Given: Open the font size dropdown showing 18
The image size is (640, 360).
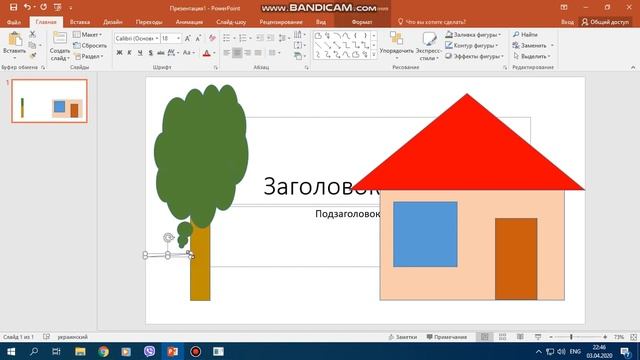Looking at the screenshot, I should (x=178, y=38).
